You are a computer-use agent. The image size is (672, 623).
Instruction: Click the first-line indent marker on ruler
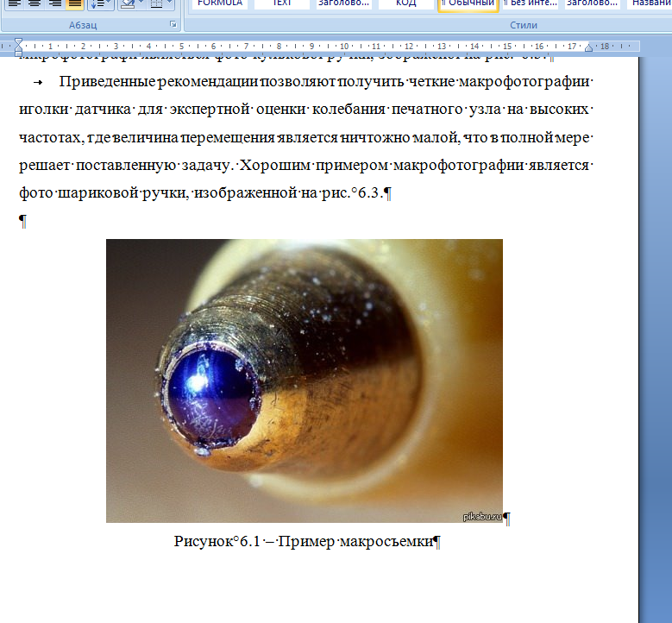[19, 41]
